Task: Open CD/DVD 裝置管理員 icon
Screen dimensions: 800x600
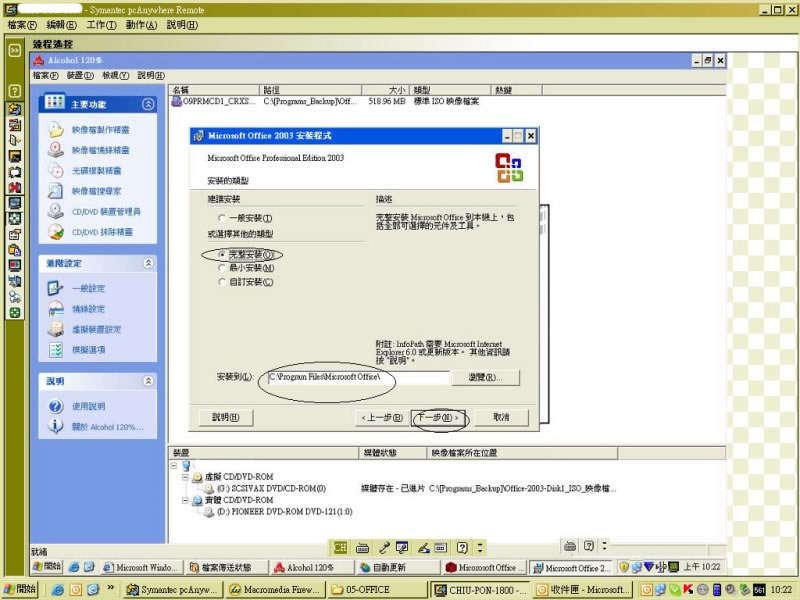Action: 56,211
